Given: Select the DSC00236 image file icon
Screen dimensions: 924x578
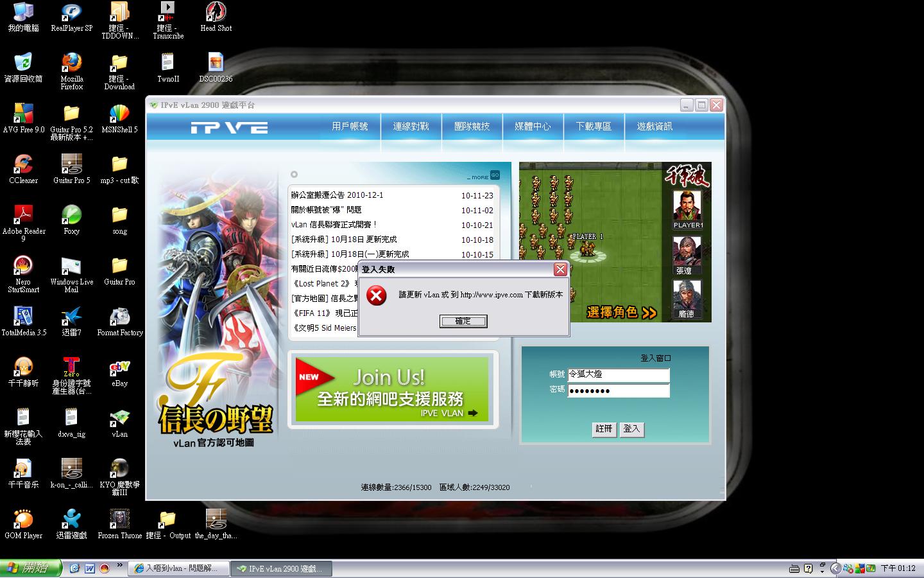Looking at the screenshot, I should pyautogui.click(x=216, y=68).
